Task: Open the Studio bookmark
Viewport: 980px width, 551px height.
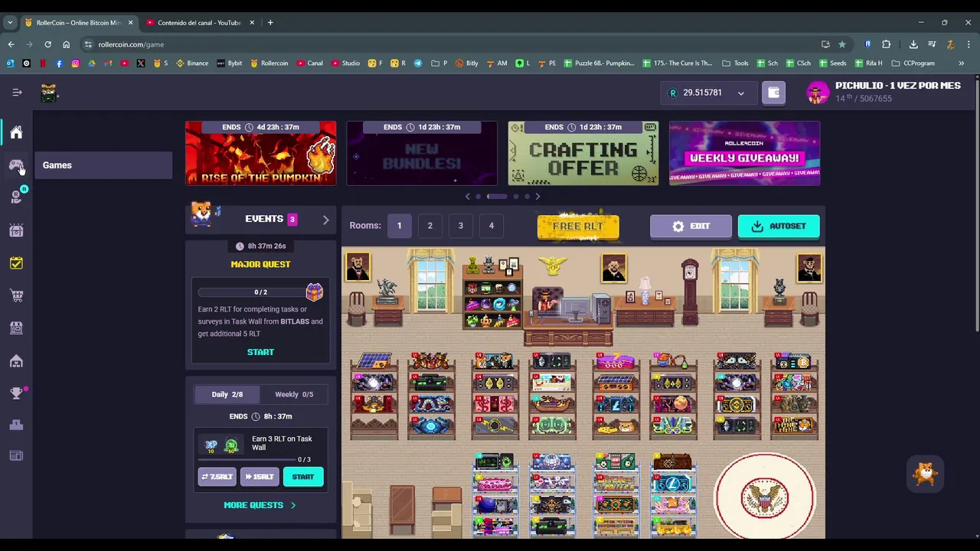Action: [x=346, y=63]
